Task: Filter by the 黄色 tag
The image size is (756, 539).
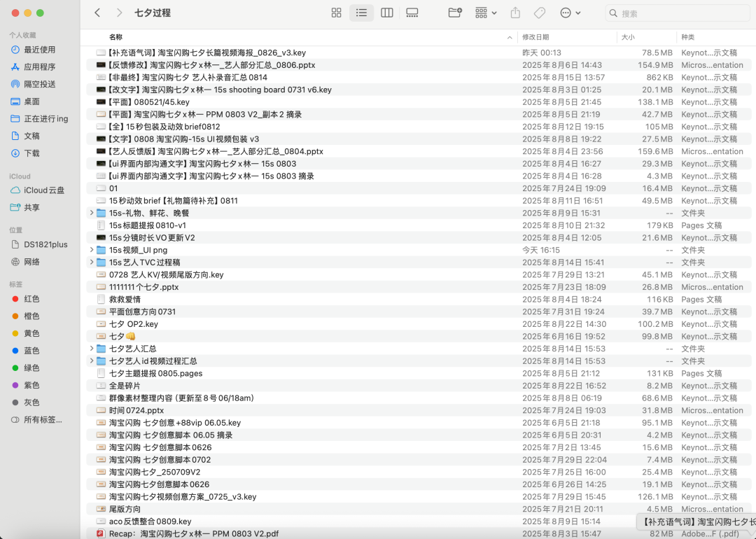Action: pos(31,334)
